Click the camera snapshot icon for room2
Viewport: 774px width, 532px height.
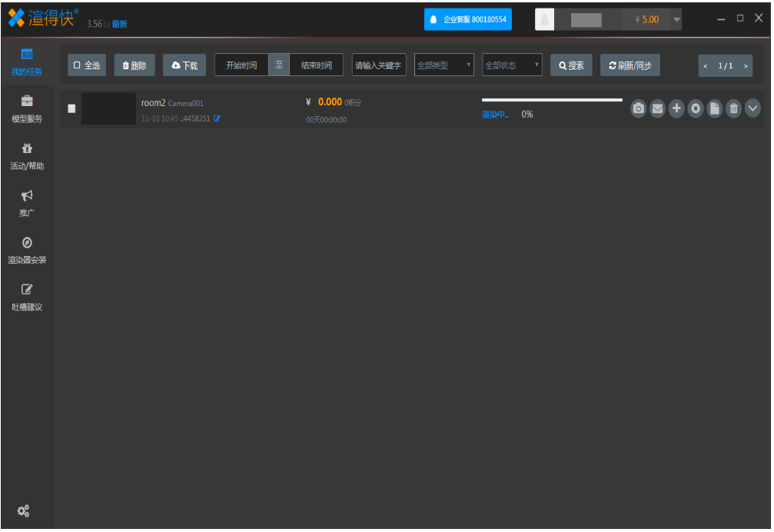point(638,109)
